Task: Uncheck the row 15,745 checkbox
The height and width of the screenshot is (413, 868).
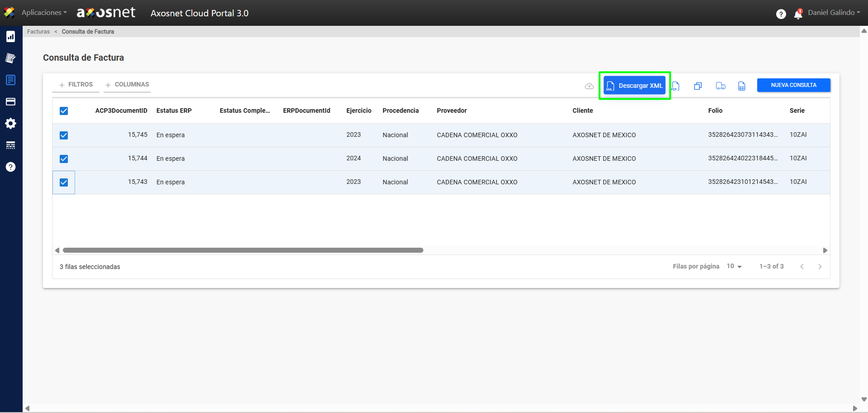Action: (64, 135)
